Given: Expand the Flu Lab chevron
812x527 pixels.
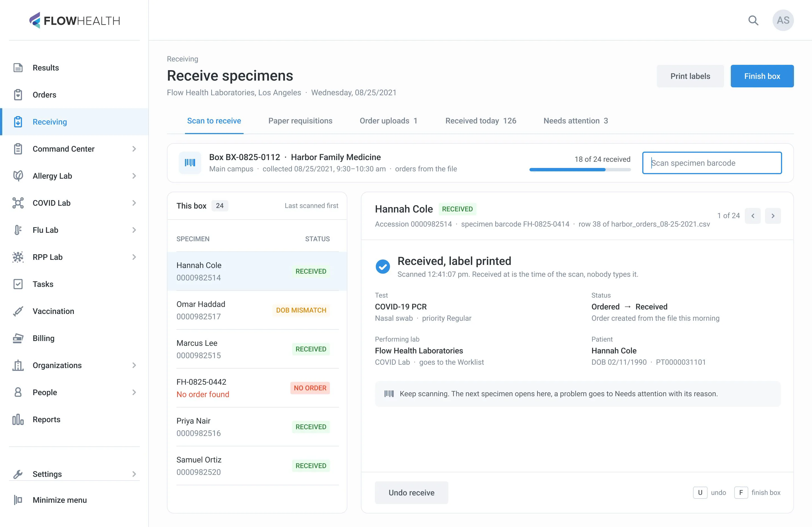Looking at the screenshot, I should (134, 230).
